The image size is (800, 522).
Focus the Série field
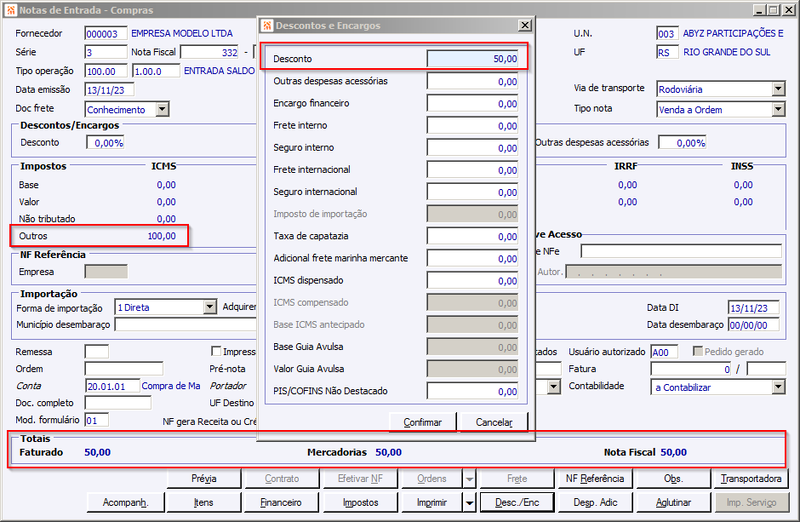point(106,52)
